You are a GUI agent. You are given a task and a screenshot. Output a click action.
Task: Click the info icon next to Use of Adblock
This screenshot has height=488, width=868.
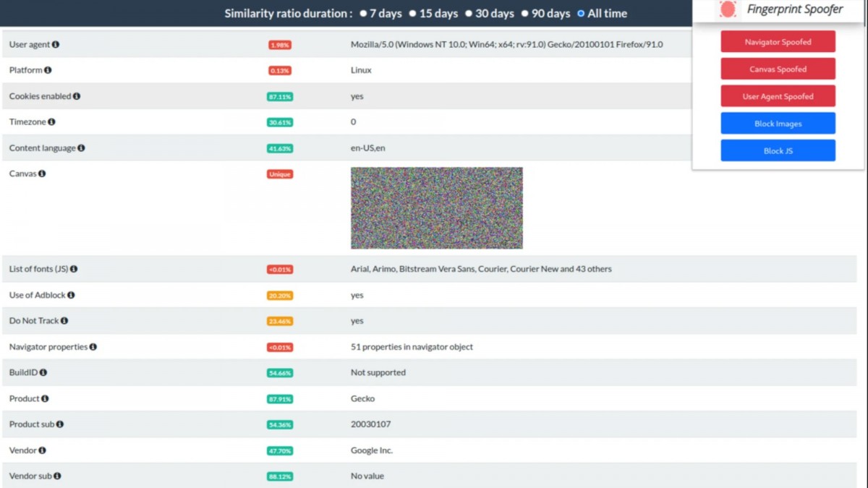(x=71, y=295)
